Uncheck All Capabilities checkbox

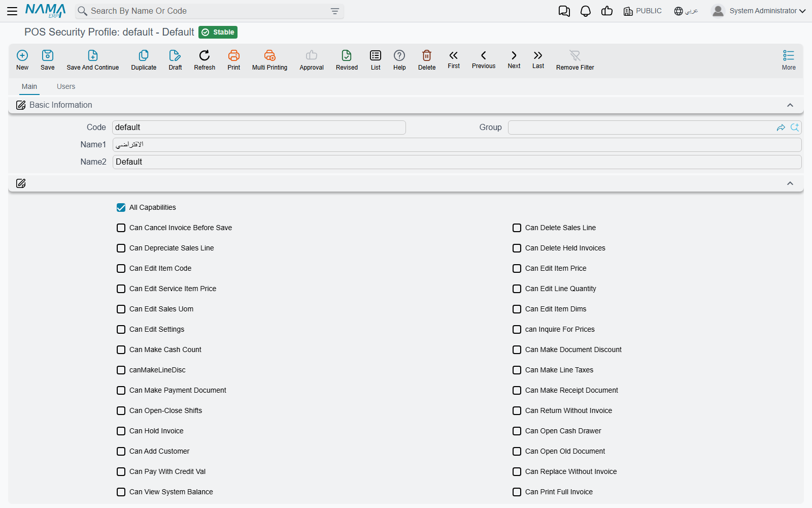(x=121, y=207)
